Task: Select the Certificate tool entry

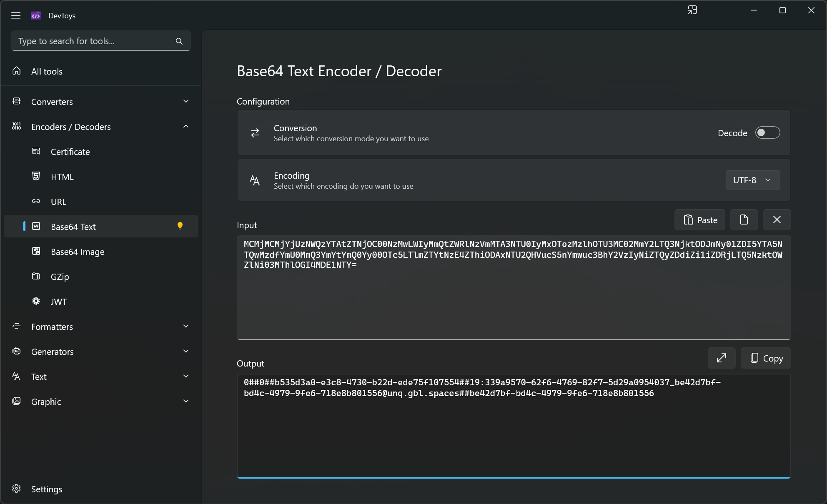Action: [101, 152]
